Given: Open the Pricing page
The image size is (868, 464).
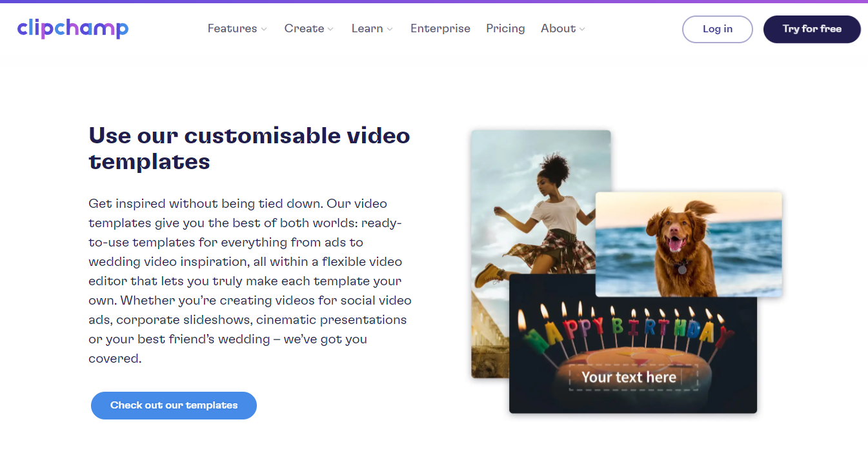Looking at the screenshot, I should (505, 28).
